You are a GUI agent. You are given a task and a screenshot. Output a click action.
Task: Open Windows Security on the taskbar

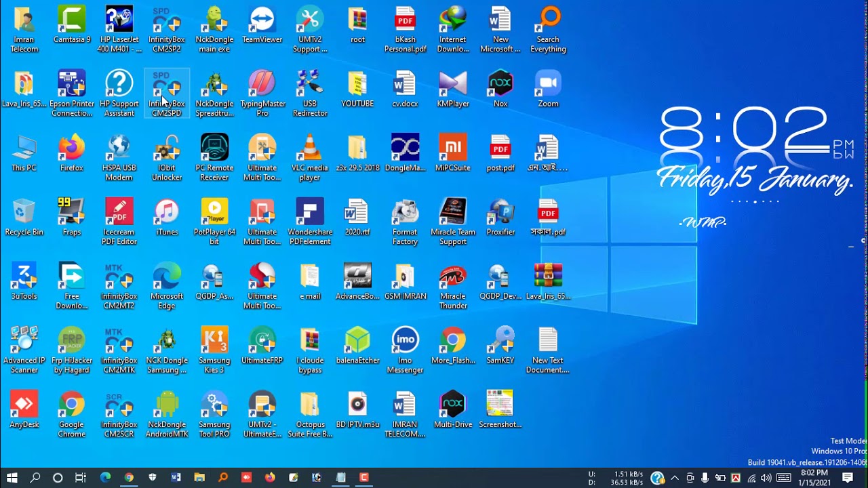pyautogui.click(x=153, y=478)
